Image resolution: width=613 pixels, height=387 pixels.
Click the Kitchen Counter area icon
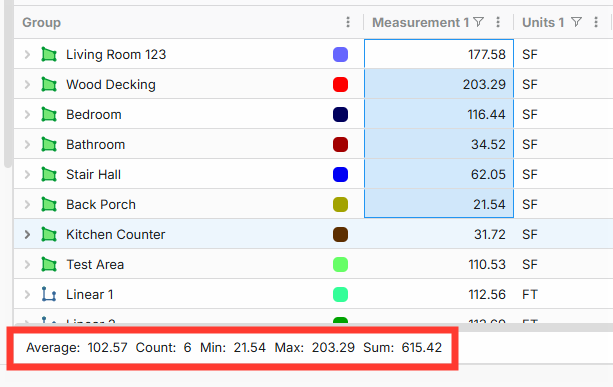(49, 235)
